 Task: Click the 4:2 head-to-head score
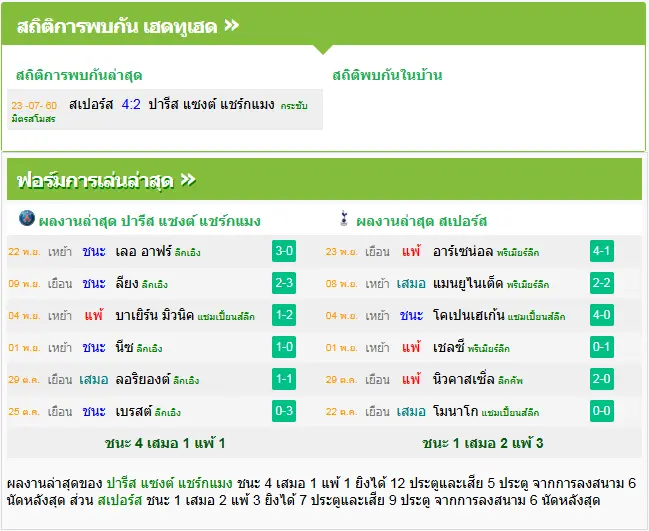click(131, 104)
